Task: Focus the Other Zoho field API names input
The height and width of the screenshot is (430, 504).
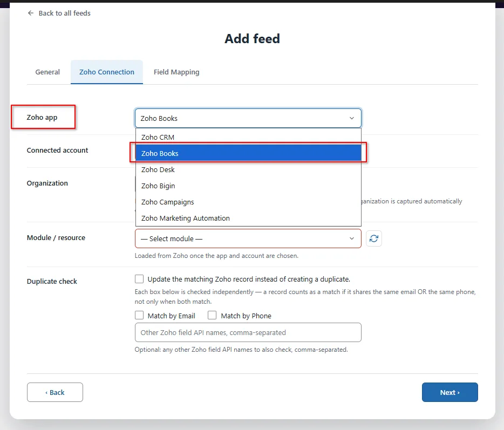Action: point(248,333)
